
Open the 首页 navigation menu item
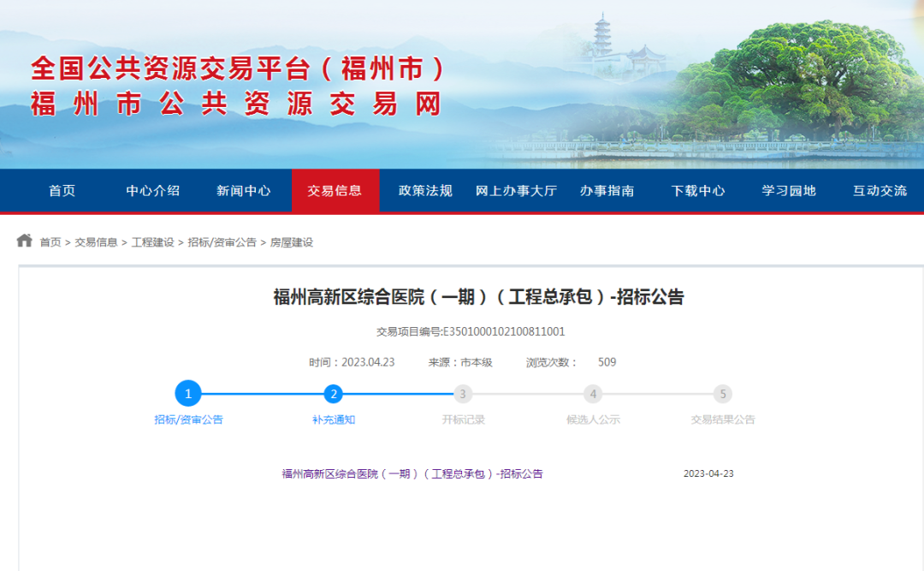60,191
